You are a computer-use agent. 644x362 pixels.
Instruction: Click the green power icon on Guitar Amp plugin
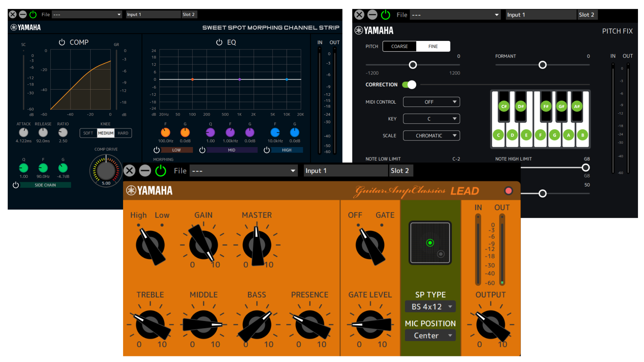[161, 171]
